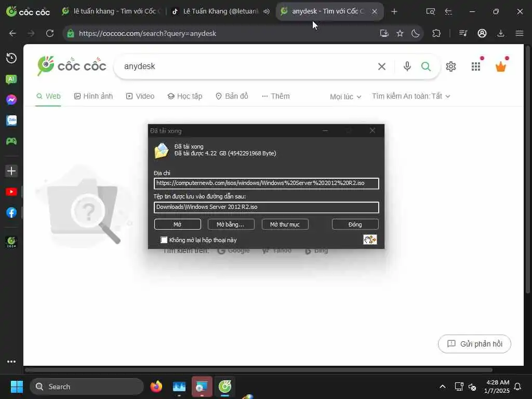This screenshot has width=532, height=399.
Task: Open search settings gear icon
Action: pyautogui.click(x=451, y=66)
